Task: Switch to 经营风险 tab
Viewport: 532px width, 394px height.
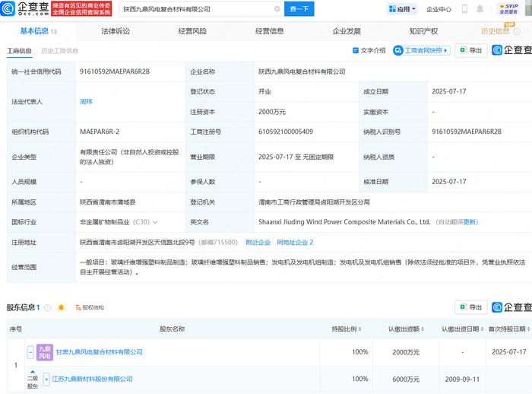Action: 192,31
